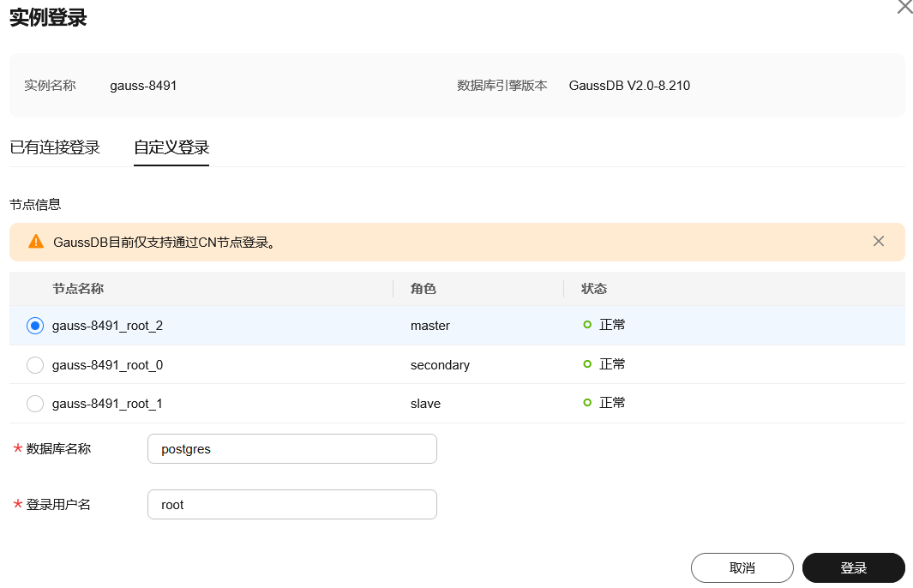The width and height of the screenshot is (913, 588).
Task: Click the instance name gauss-8491 value
Action: (x=143, y=86)
